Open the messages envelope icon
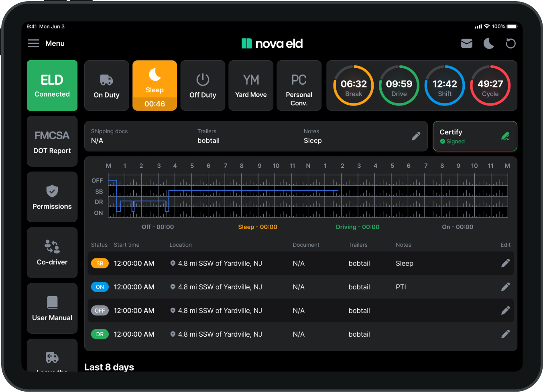 466,43
